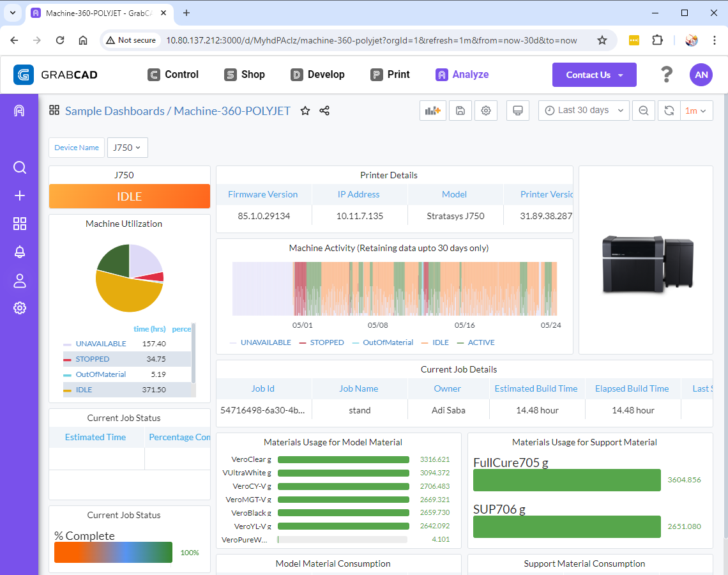Click the % Complete gradient progress bar
The height and width of the screenshot is (575, 728).
(113, 552)
